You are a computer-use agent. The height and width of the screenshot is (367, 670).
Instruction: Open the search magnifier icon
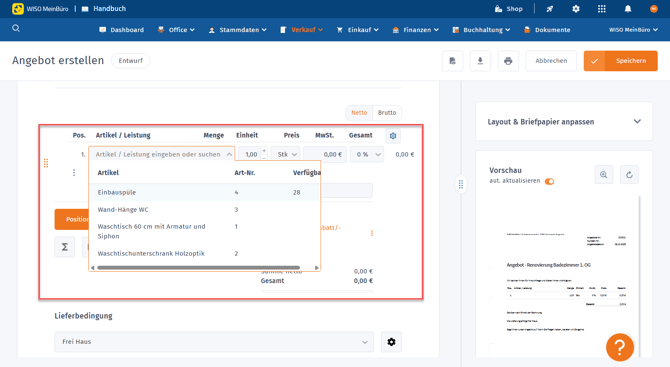(x=16, y=29)
